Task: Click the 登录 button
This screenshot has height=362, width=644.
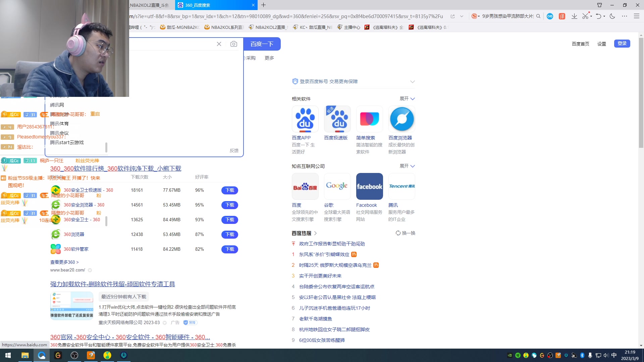Action: click(622, 44)
